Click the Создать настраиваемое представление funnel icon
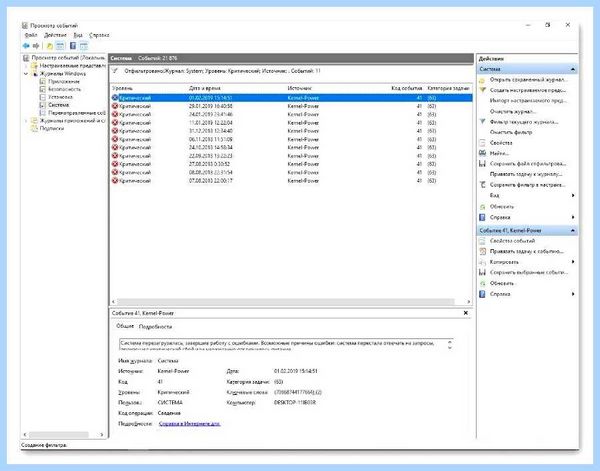Image resolution: width=600 pixels, height=471 pixels. (482, 90)
